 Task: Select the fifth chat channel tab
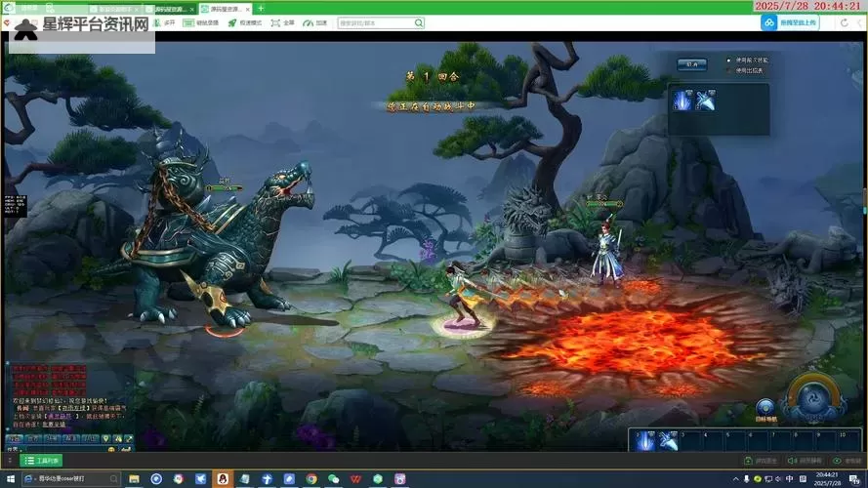point(90,438)
